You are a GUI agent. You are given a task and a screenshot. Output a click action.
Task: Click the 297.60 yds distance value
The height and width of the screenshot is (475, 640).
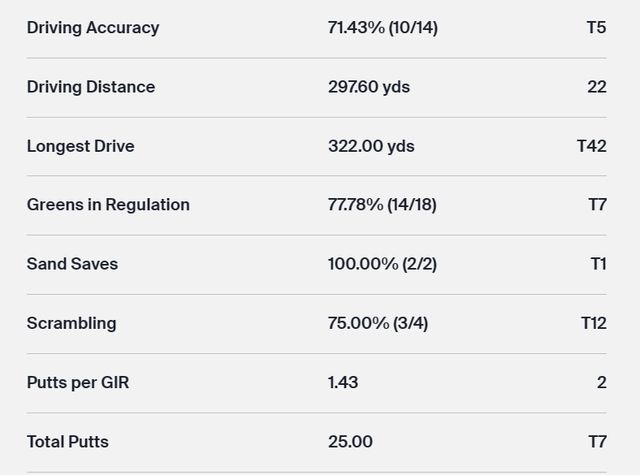tap(368, 87)
